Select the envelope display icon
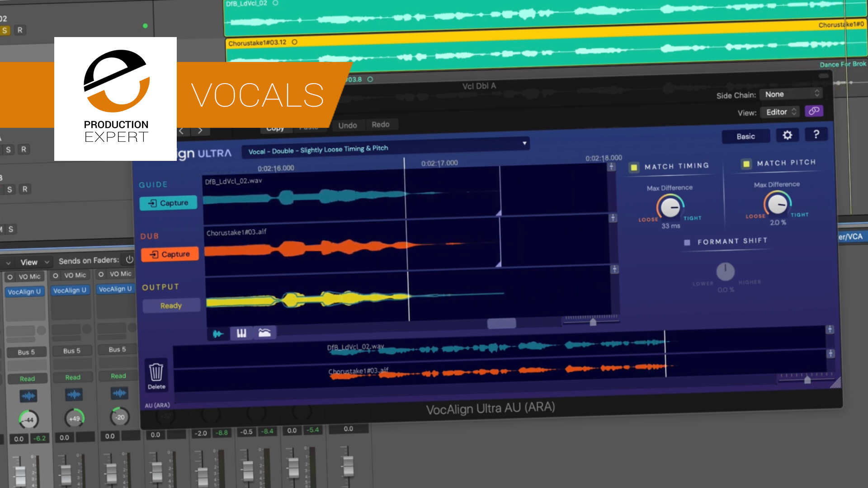The image size is (868, 488). pos(264,333)
